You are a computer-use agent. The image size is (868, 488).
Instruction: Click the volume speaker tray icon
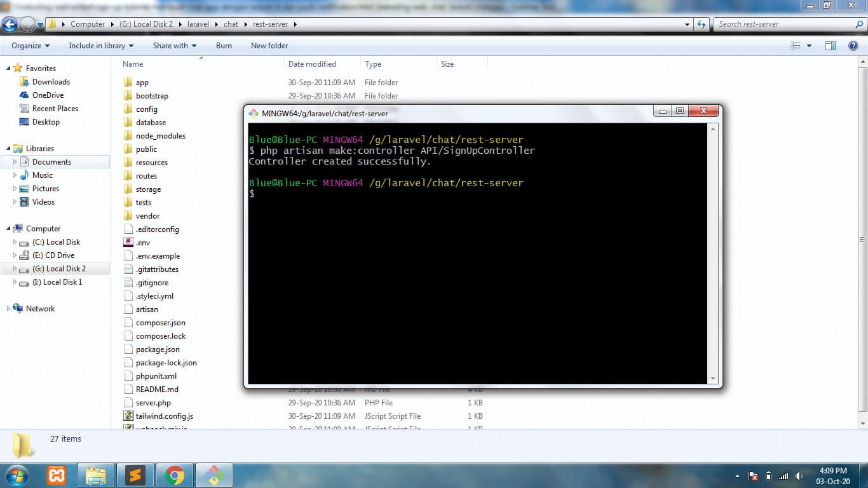[799, 476]
